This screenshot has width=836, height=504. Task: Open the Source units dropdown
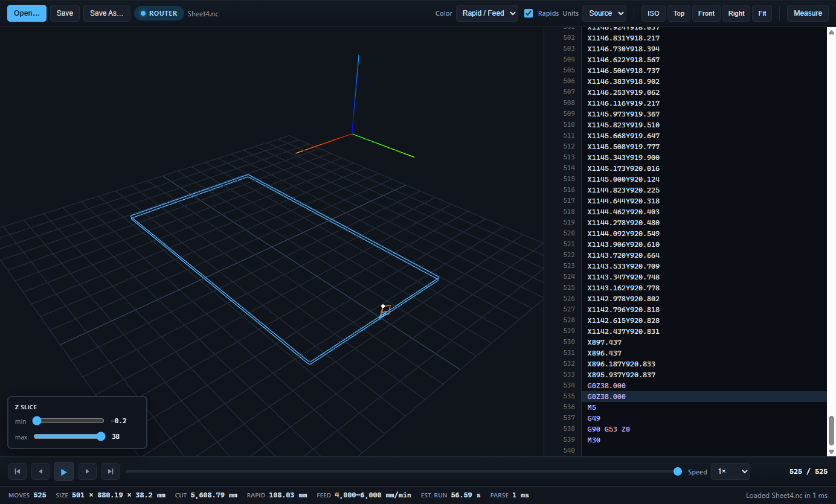604,13
